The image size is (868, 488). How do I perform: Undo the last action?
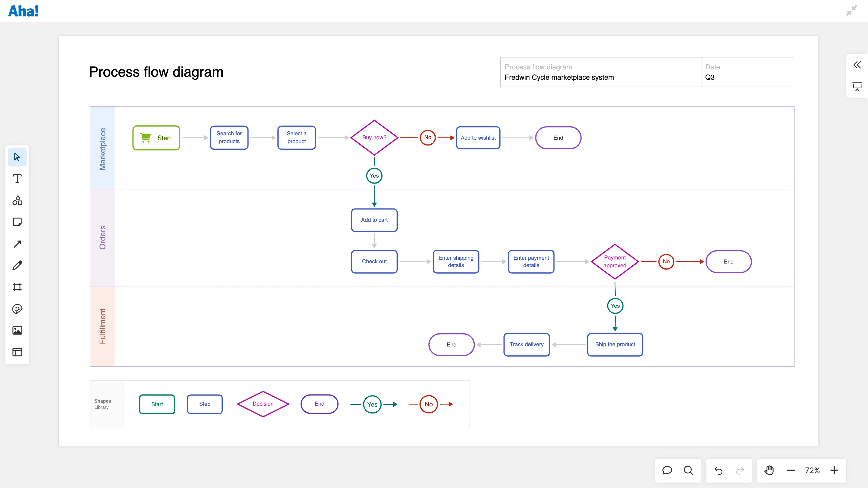[718, 470]
